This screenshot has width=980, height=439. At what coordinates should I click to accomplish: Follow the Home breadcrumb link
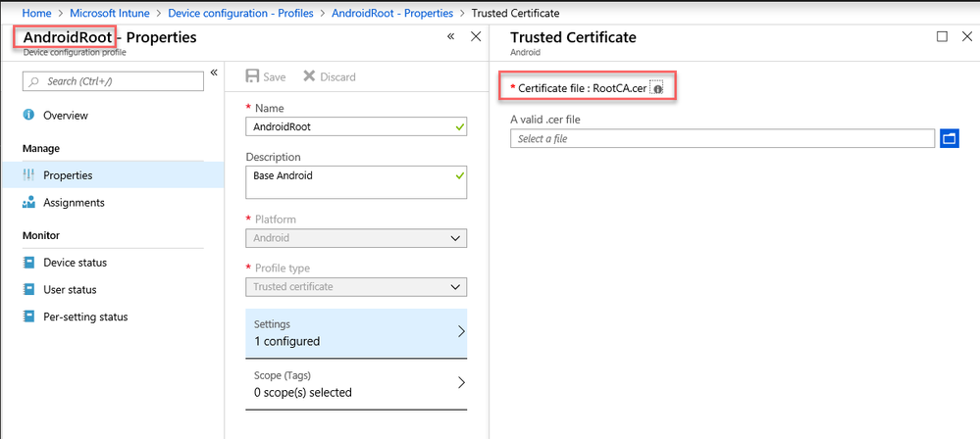click(36, 13)
